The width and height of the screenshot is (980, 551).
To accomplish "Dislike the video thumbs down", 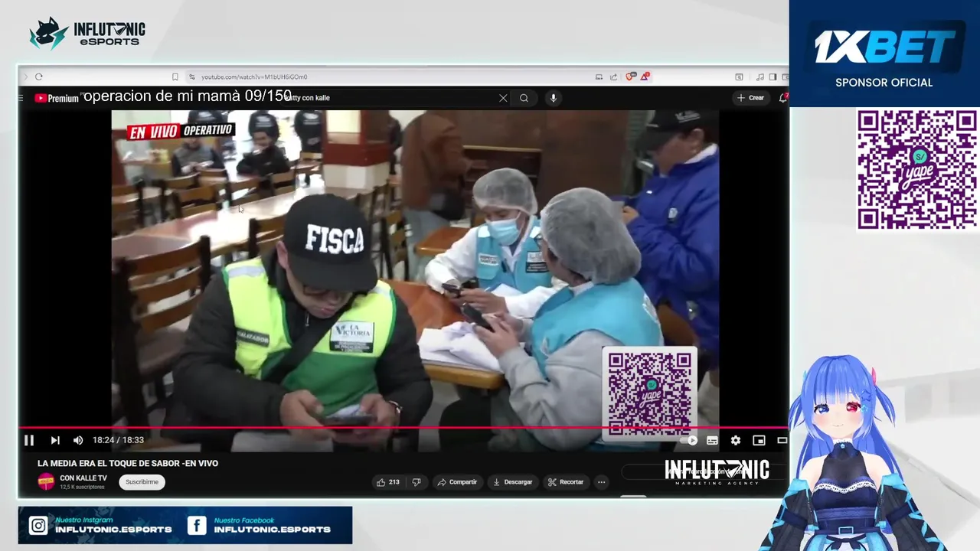I will 416,482.
